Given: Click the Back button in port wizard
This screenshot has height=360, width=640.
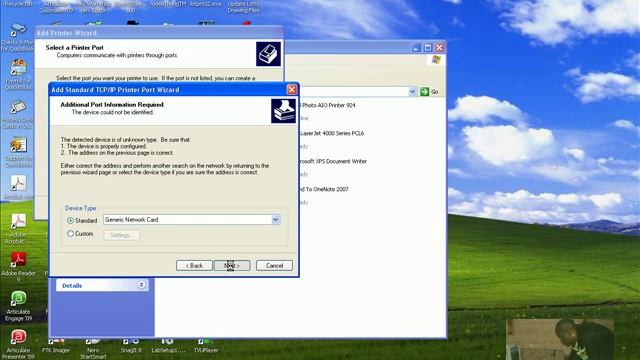Looking at the screenshot, I should (194, 265).
